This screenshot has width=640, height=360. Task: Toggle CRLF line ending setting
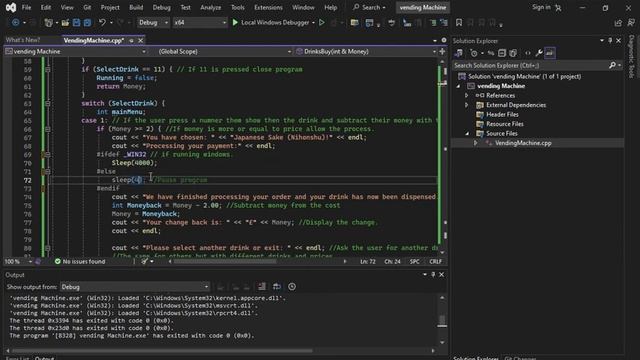[435, 261]
